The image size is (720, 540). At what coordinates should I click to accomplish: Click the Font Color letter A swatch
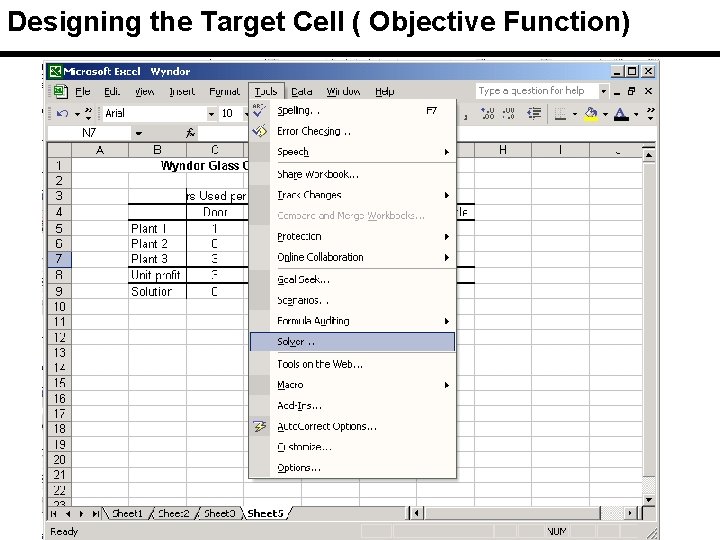pyautogui.click(x=621, y=114)
